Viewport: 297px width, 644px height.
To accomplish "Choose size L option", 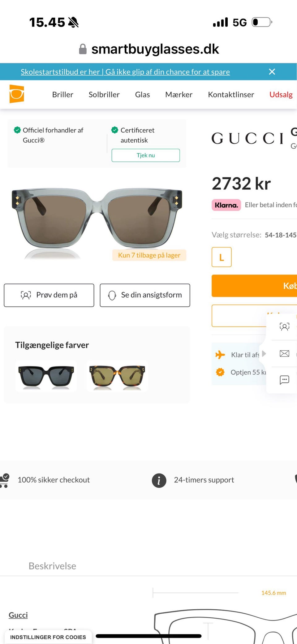I will coord(222,257).
